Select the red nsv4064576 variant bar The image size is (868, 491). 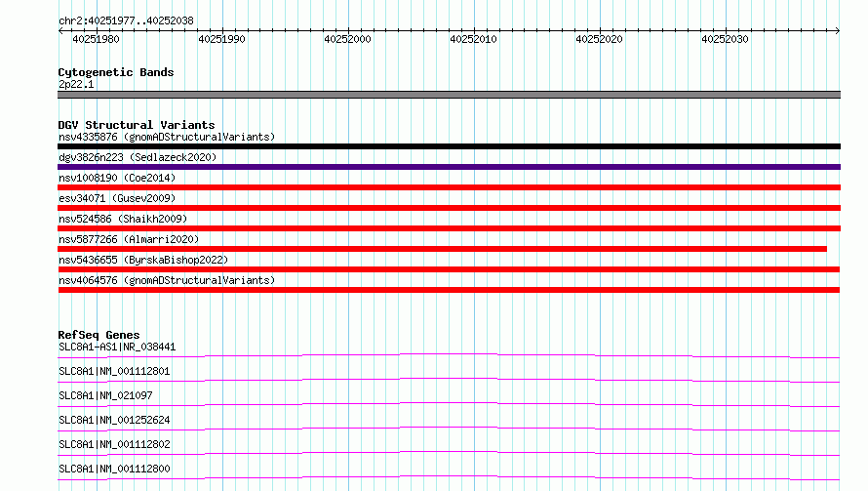pos(449,290)
